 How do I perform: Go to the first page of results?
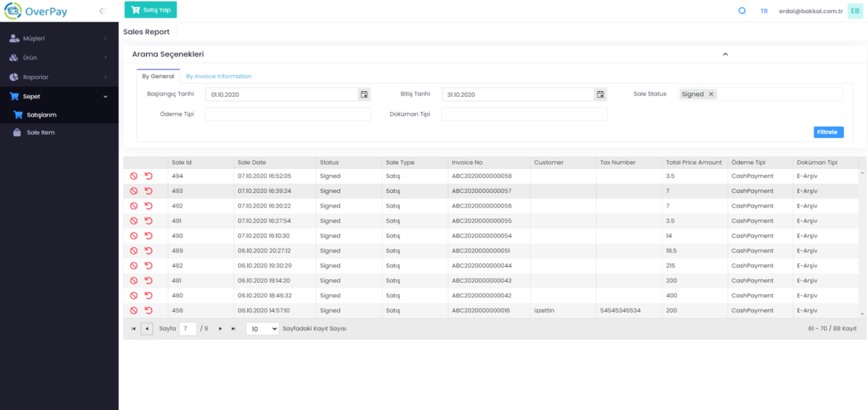(x=133, y=329)
